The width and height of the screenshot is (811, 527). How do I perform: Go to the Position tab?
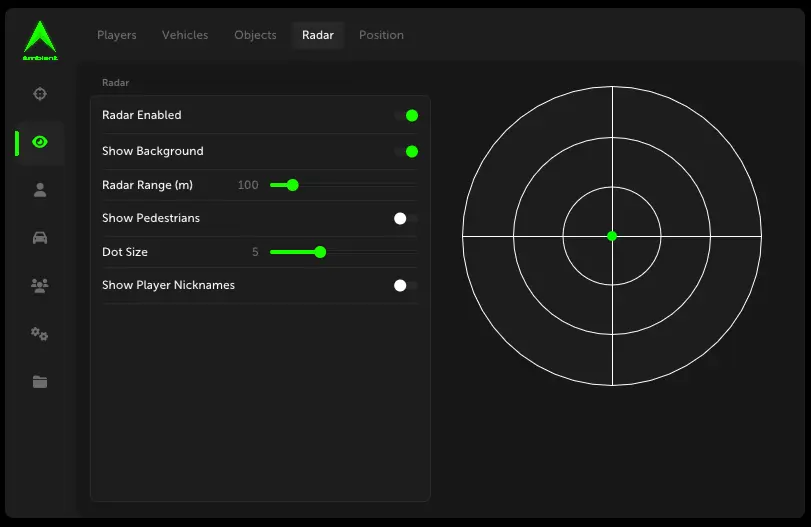tap(381, 35)
